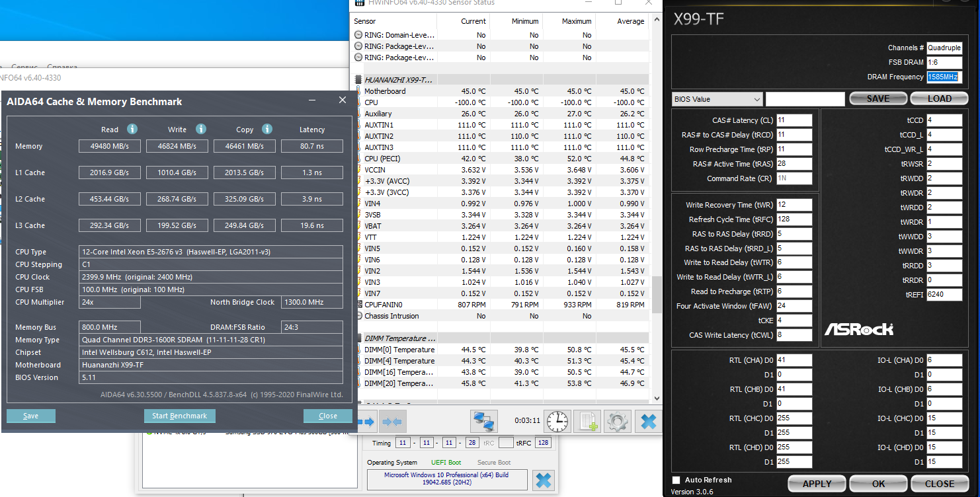Select the DIMM[0] Temperature sensor row

[x=501, y=350]
